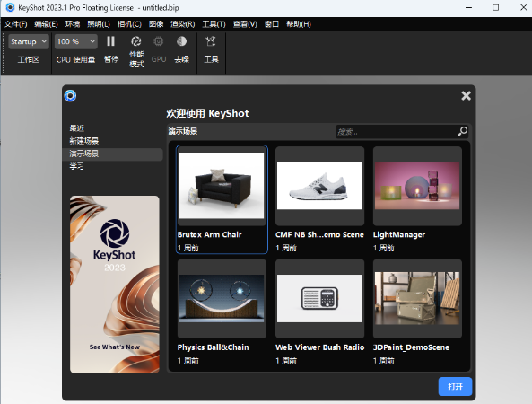Open the 环境 menu

click(x=73, y=24)
